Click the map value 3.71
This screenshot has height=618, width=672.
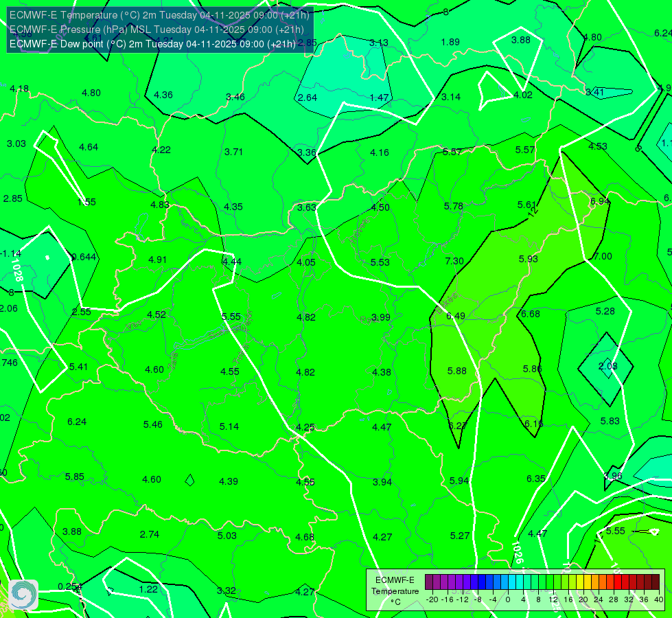point(233,152)
